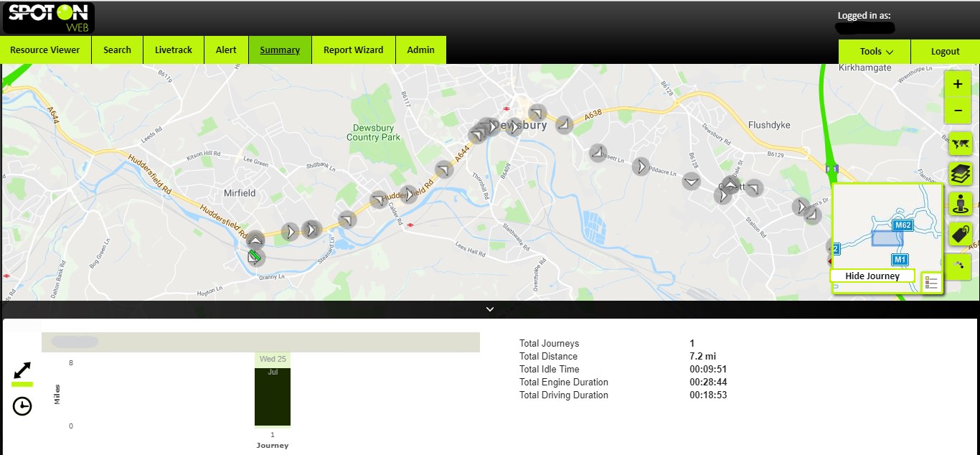Open the Resource Viewer tab
This screenshot has width=980, height=455.
coord(45,50)
